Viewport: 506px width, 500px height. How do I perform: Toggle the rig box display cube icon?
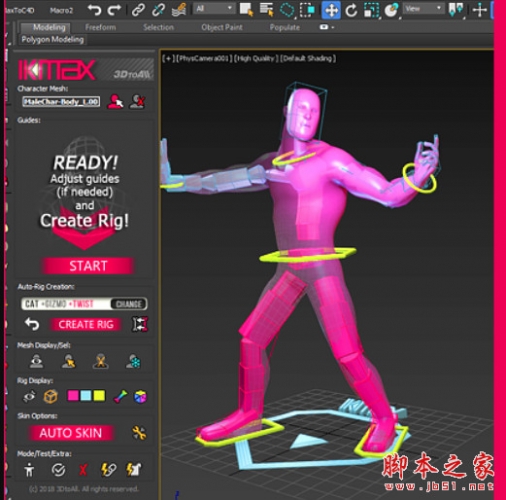[x=51, y=396]
